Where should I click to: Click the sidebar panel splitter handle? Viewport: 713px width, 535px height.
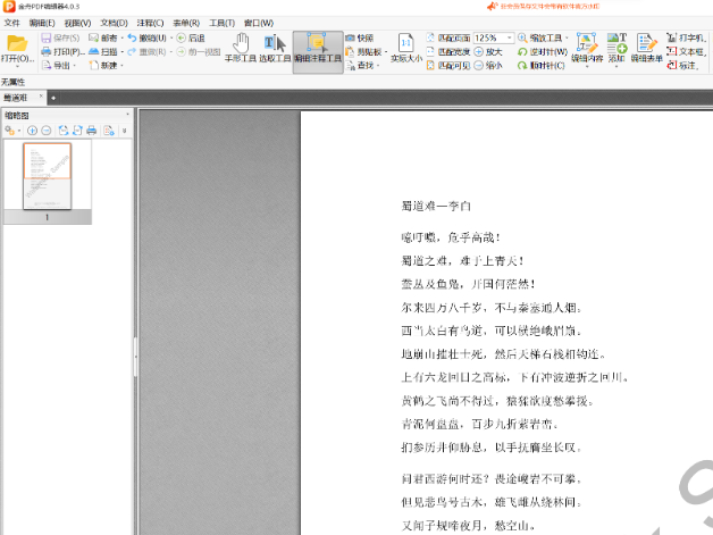tap(135, 357)
